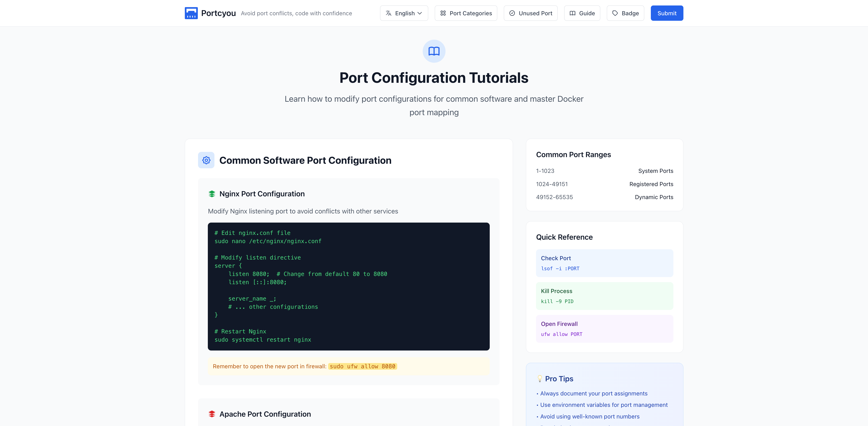Expand language menu via chevron arrow
Image resolution: width=868 pixels, height=426 pixels.
pos(420,13)
